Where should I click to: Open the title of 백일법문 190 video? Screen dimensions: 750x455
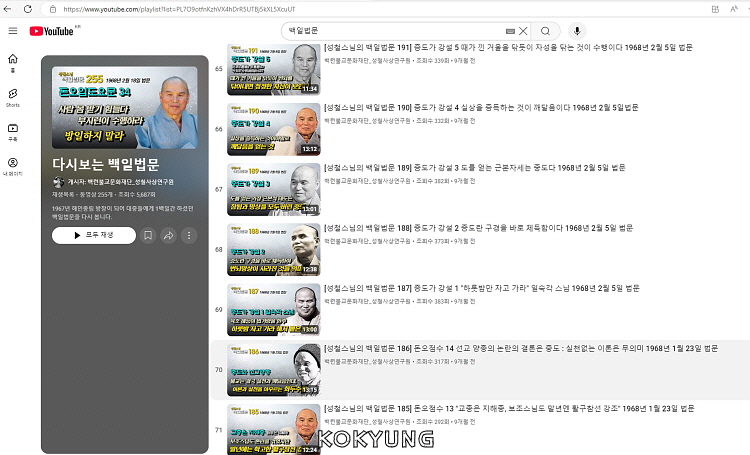(x=481, y=108)
